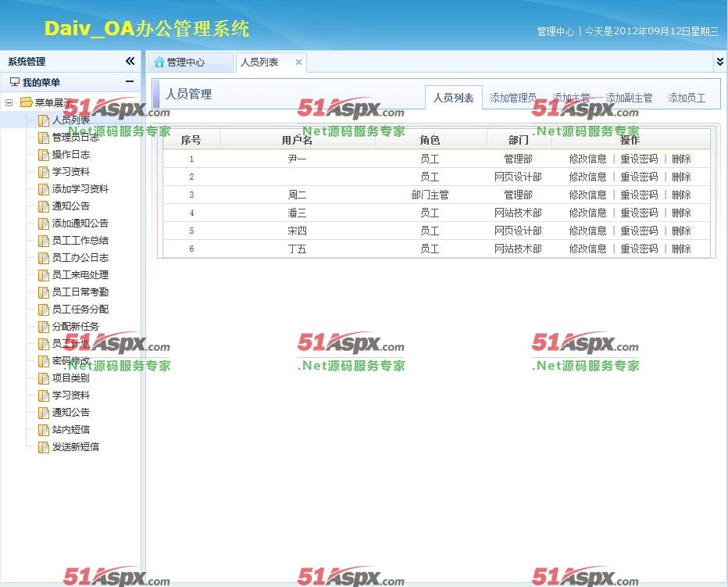Click the page icon beside 分配新任务
This screenshot has height=587, width=728.
click(x=43, y=327)
